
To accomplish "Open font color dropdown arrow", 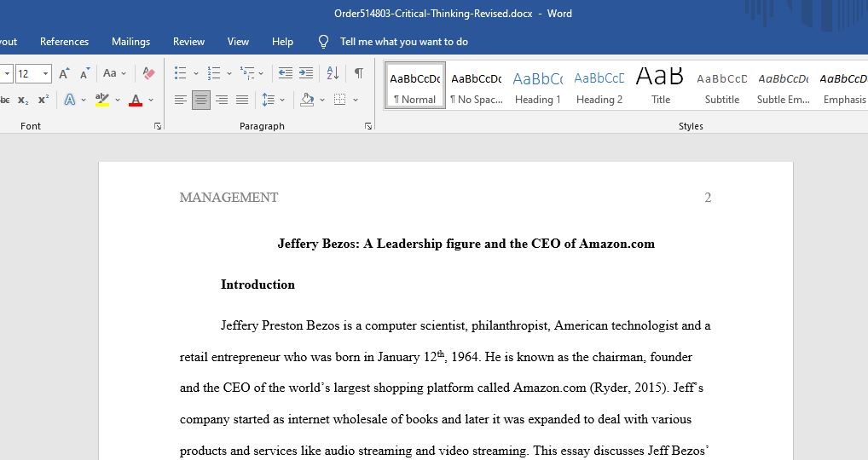I will 151,100.
